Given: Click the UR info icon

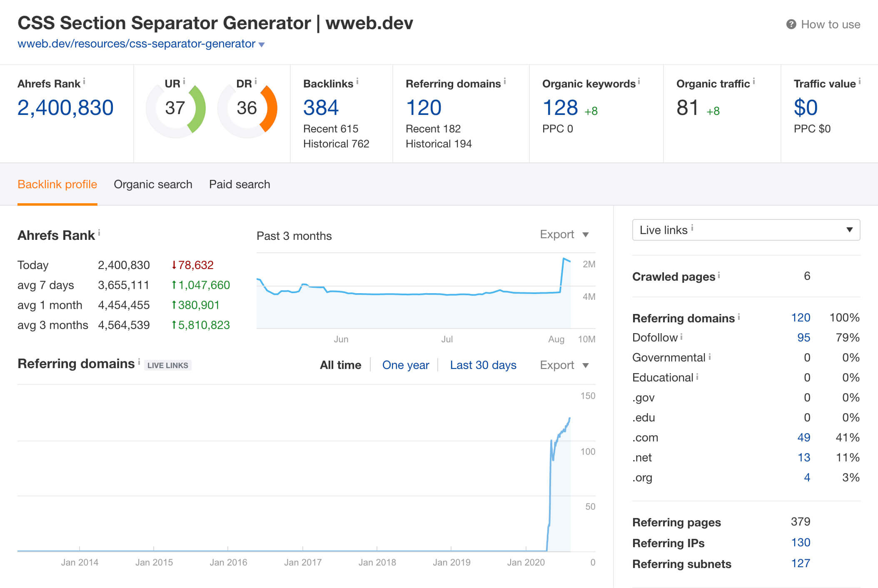Looking at the screenshot, I should (184, 81).
